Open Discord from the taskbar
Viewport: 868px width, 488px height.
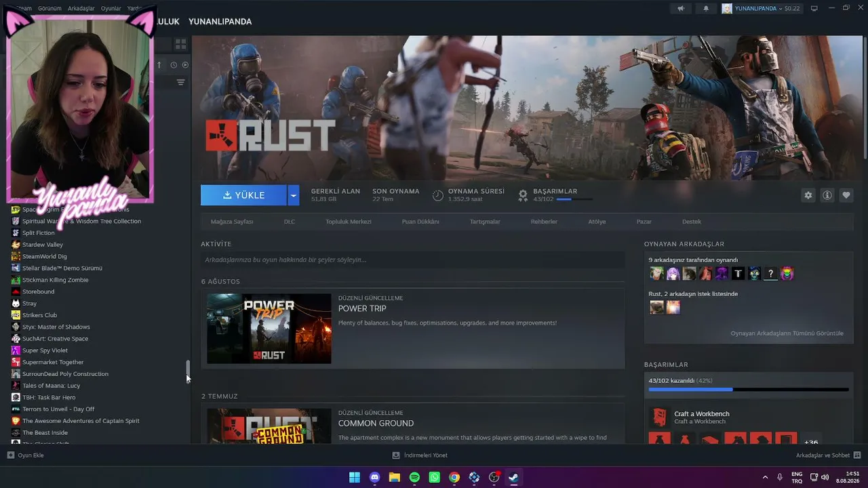tap(374, 477)
